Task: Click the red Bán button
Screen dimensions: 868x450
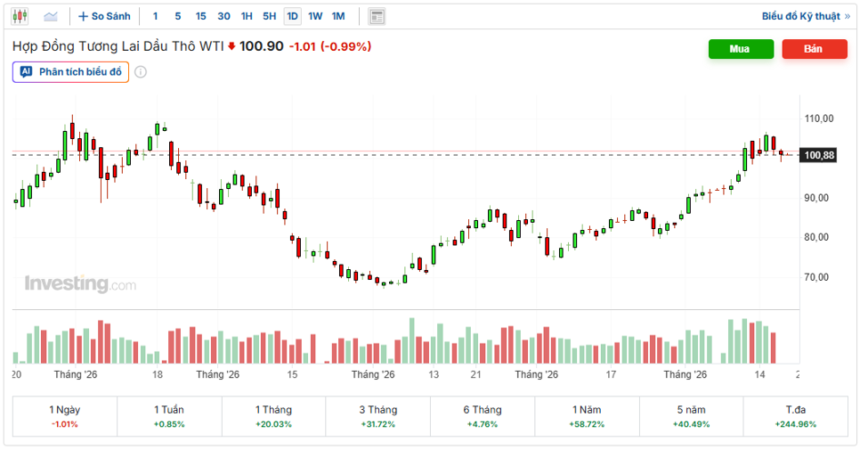Action: coord(815,49)
